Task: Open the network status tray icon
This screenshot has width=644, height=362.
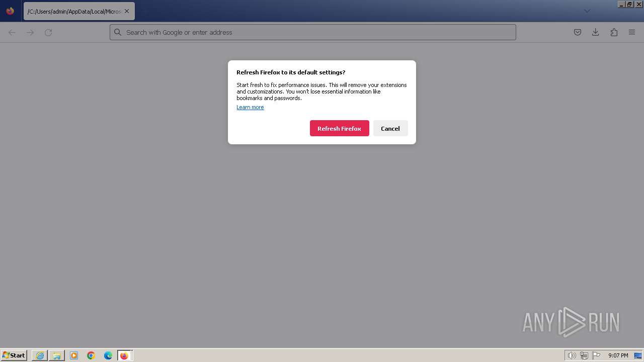Action: pyautogui.click(x=584, y=355)
